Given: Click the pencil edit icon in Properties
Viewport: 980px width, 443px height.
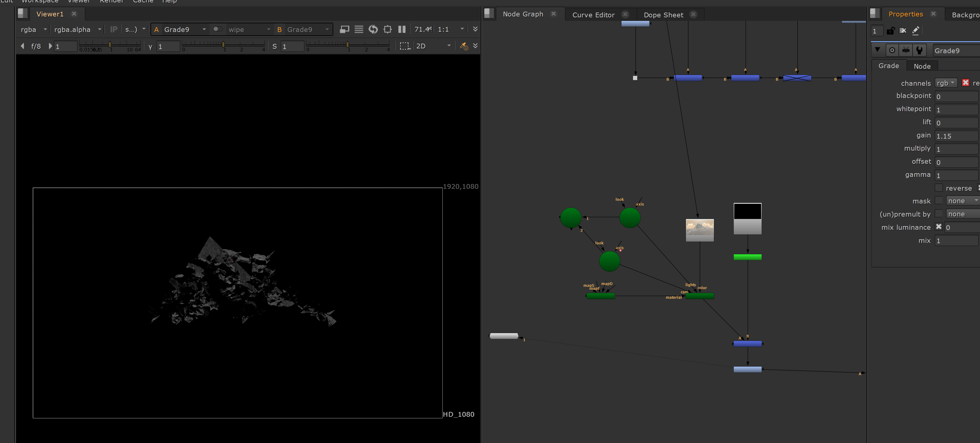Looking at the screenshot, I should pos(916,30).
